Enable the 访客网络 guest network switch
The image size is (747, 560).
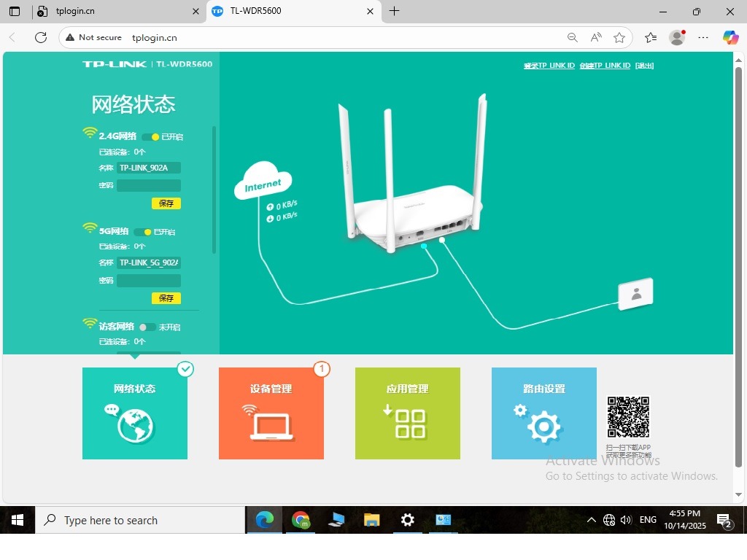click(x=147, y=327)
